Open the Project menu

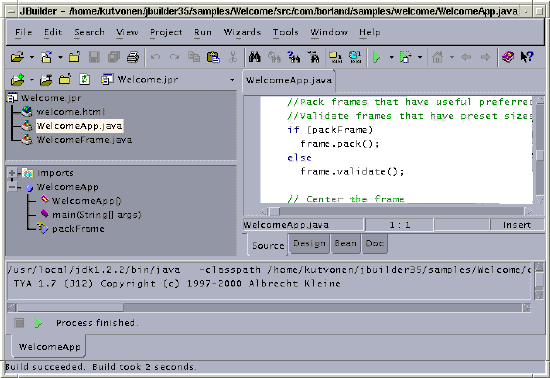pos(166,32)
